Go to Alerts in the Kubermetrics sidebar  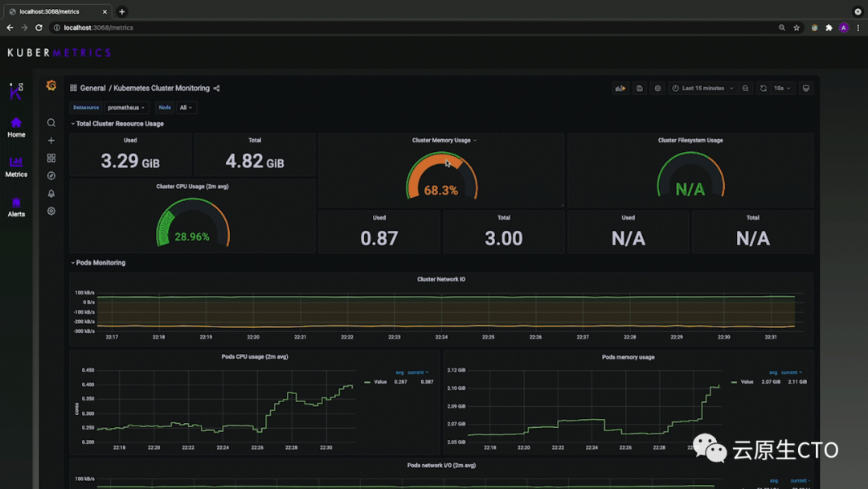point(16,207)
